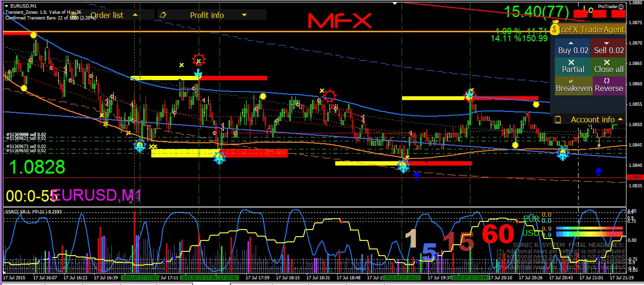Click the Buy 0.02 button

point(573,48)
